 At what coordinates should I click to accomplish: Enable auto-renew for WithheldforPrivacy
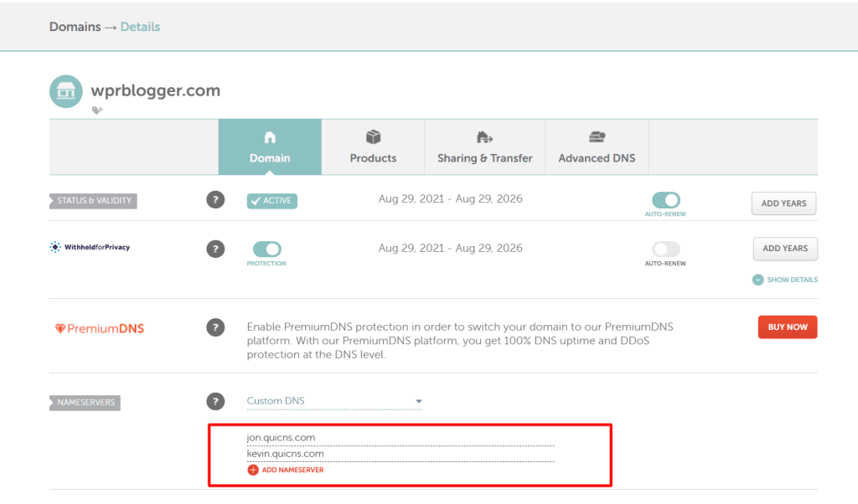click(666, 249)
